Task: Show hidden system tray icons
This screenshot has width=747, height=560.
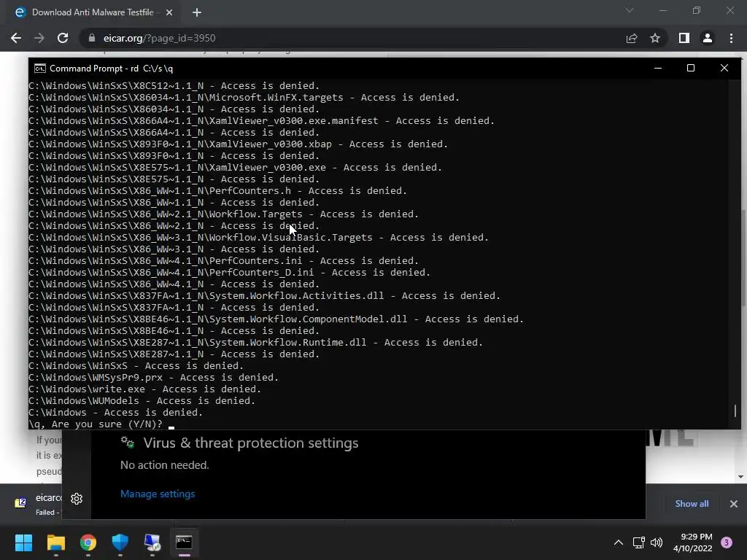Action: coord(619,542)
